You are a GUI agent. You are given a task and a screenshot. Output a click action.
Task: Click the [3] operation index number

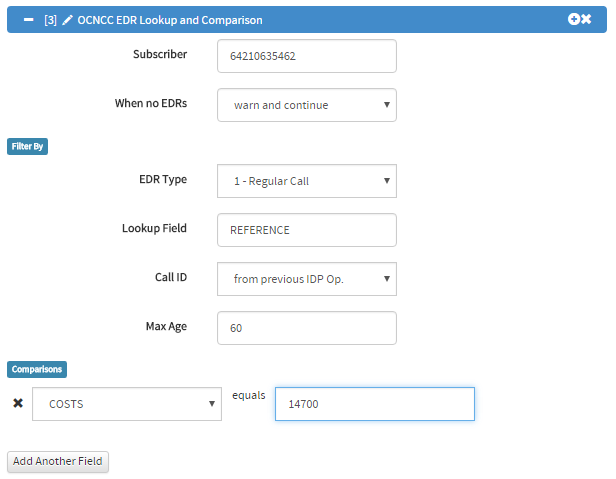pyautogui.click(x=50, y=20)
